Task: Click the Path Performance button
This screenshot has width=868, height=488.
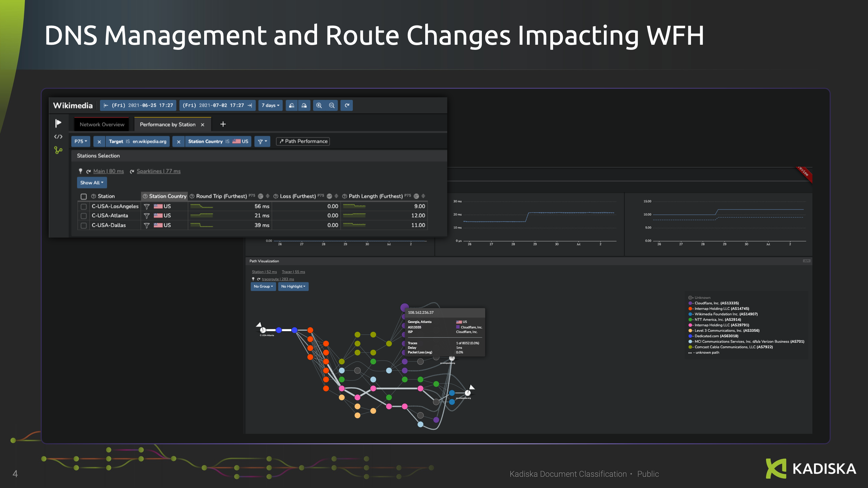Action: [x=303, y=141]
